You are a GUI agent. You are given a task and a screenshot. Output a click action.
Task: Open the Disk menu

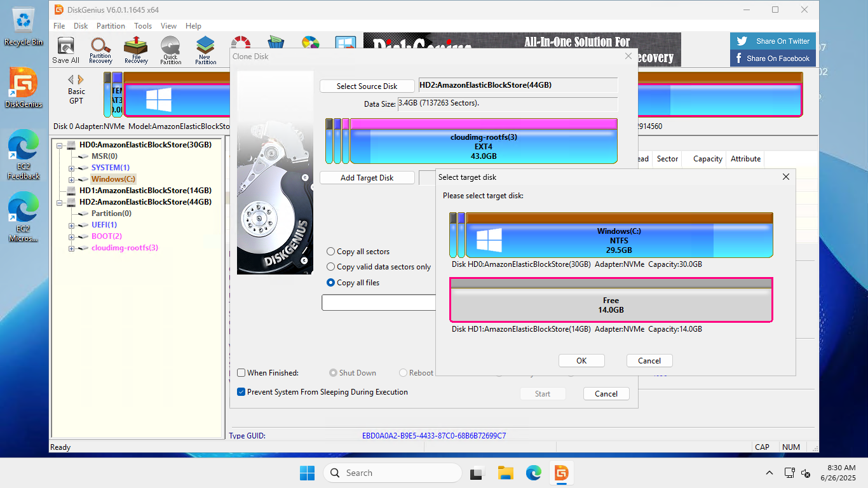[x=81, y=26]
